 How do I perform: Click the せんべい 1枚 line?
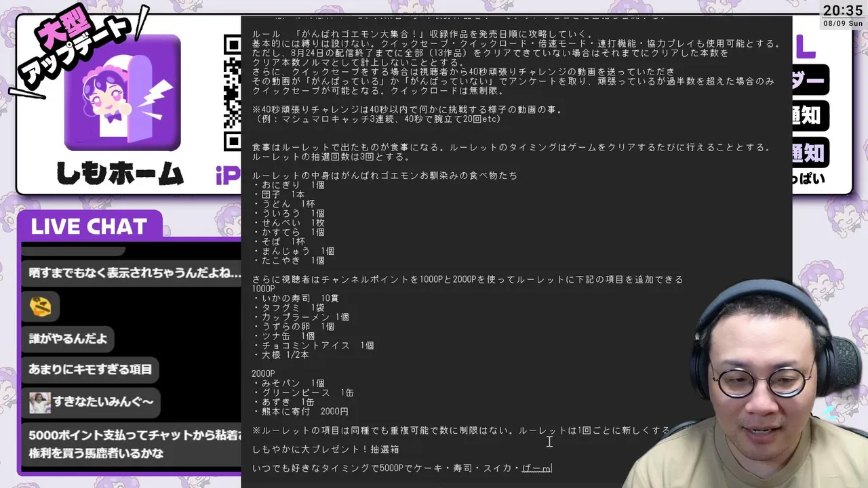(x=288, y=224)
